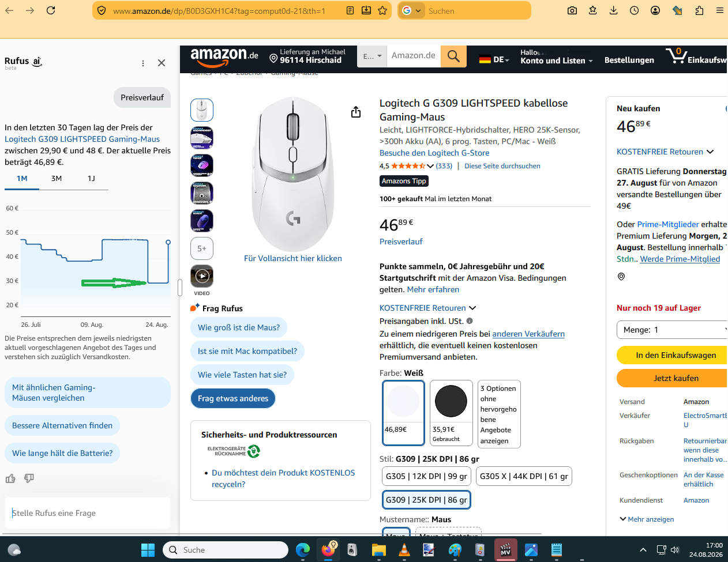The image size is (728, 562).
Task: Play the product video thumbnail
Action: [202, 276]
